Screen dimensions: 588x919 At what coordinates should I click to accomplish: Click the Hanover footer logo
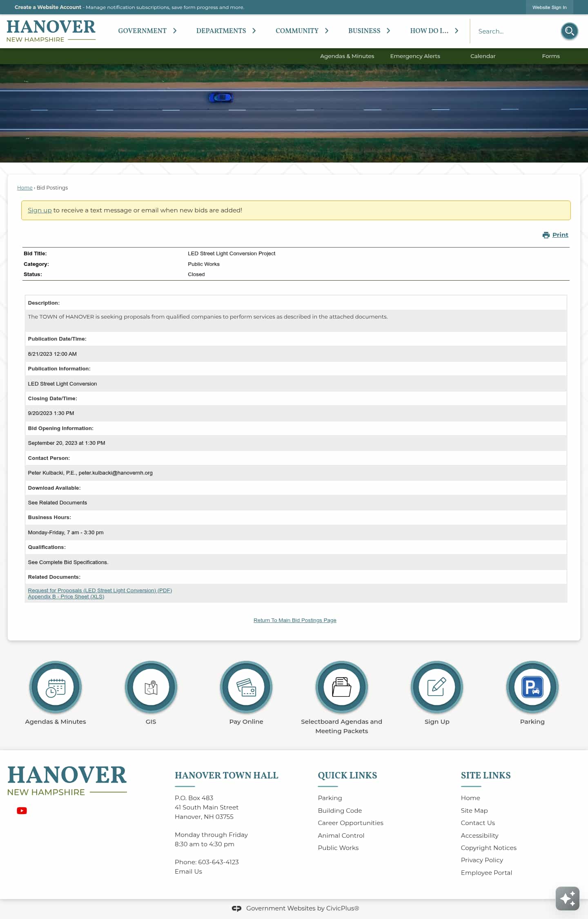(67, 781)
